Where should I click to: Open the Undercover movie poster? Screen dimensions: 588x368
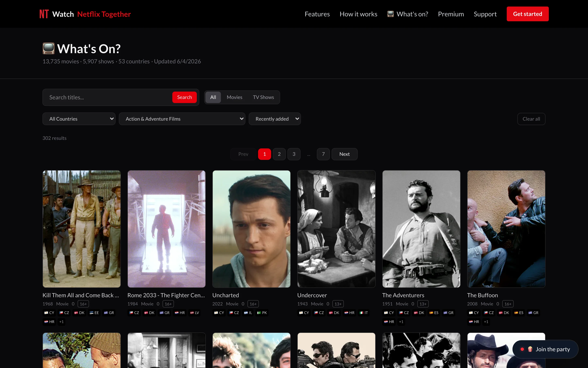pos(336,229)
